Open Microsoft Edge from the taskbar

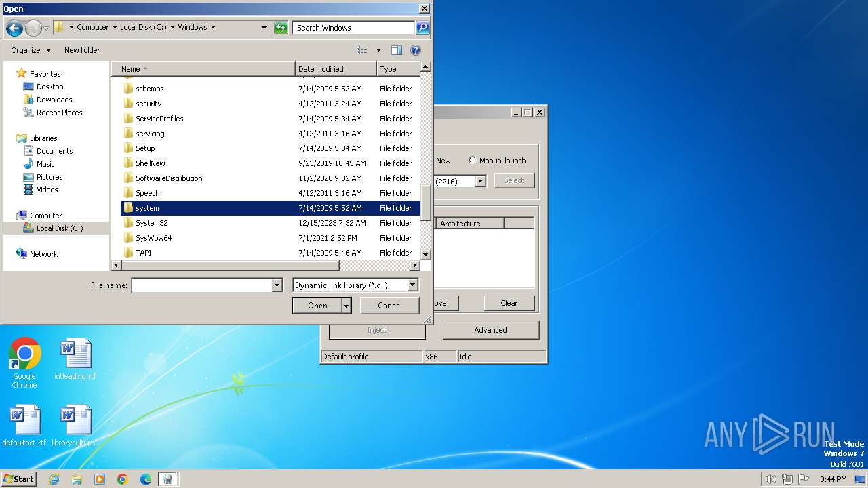pos(146,479)
